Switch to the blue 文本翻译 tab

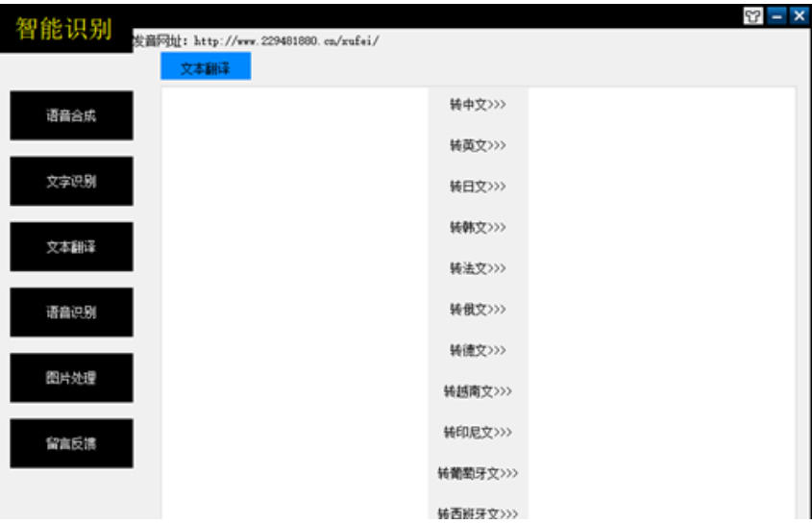coord(206,67)
